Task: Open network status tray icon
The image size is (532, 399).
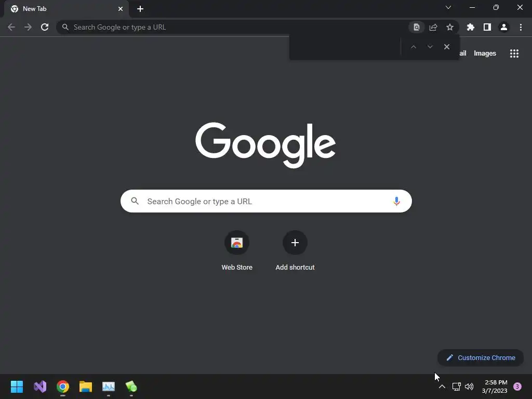Action: point(456,387)
